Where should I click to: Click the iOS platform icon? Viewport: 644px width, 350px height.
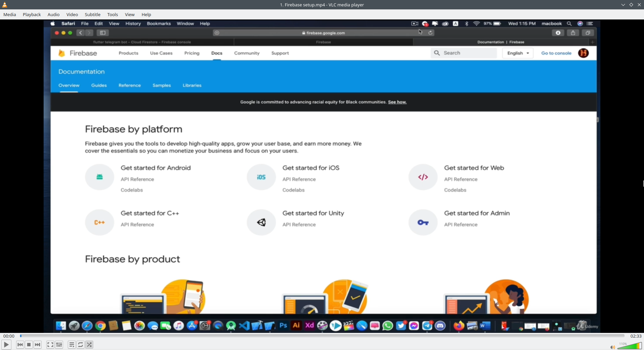tap(261, 177)
